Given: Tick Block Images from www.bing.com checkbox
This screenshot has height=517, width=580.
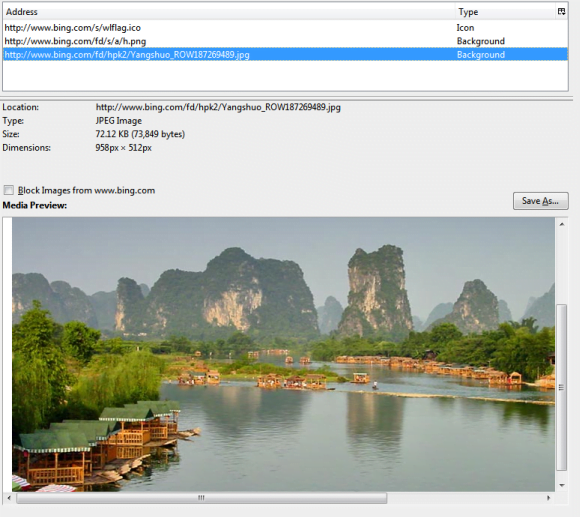Looking at the screenshot, I should pos(9,190).
